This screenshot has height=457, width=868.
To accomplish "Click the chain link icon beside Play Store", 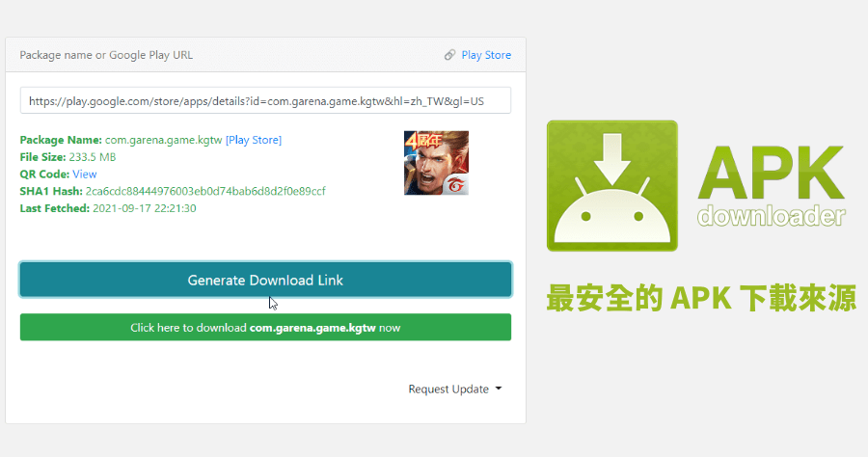I will [449, 55].
